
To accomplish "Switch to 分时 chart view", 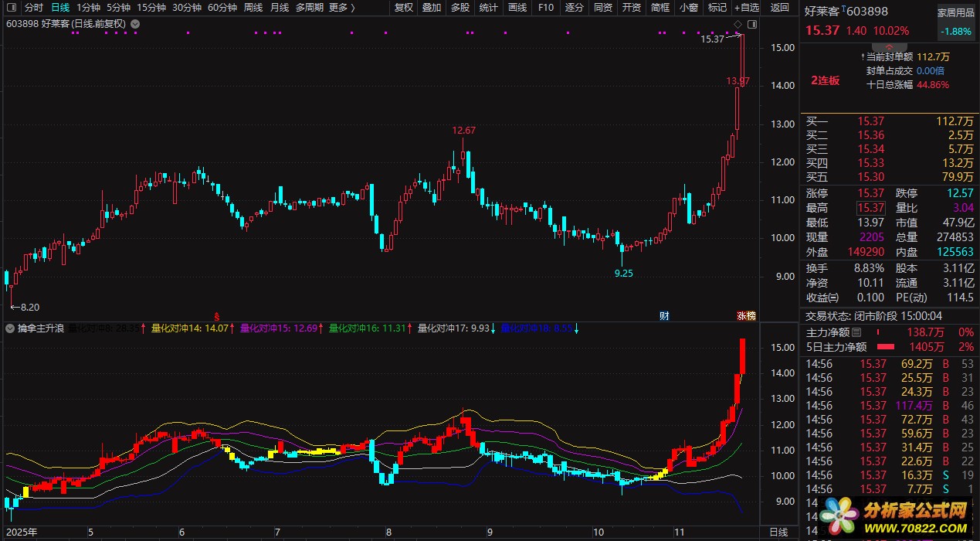I will pyautogui.click(x=34, y=7).
